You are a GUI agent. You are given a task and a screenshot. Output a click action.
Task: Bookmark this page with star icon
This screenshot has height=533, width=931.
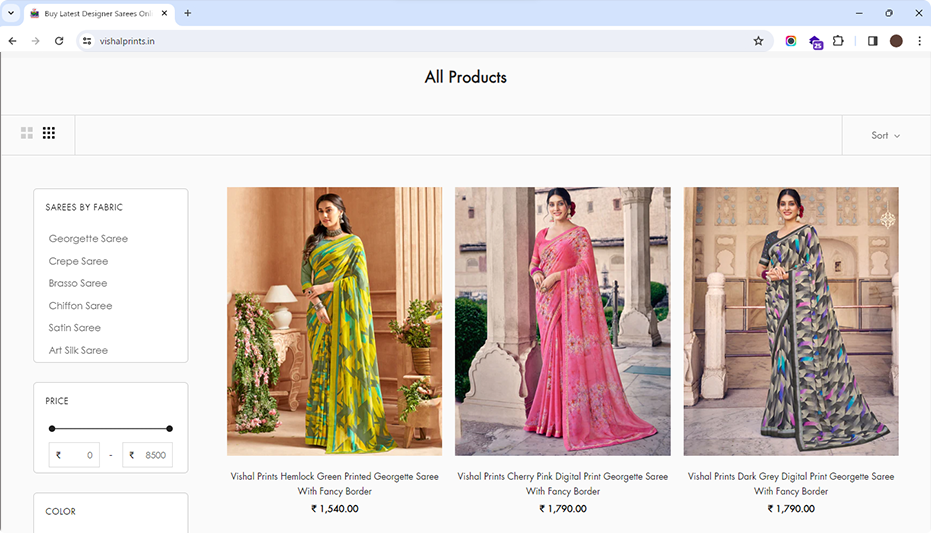(758, 41)
